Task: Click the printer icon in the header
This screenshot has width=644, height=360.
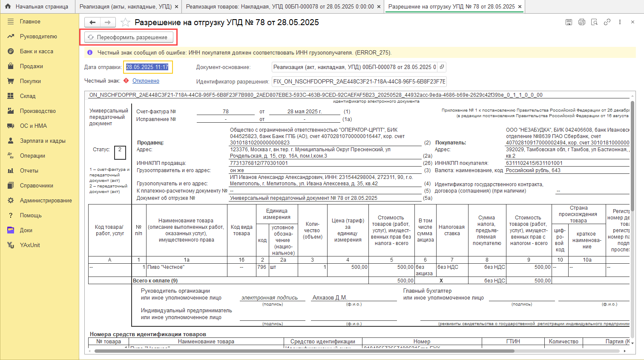Action: point(581,22)
